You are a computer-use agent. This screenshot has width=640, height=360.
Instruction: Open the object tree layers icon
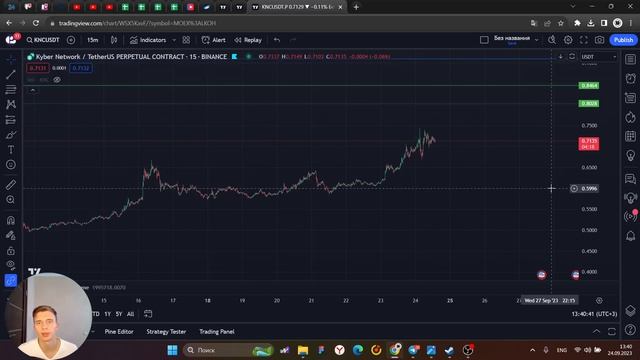631,311
